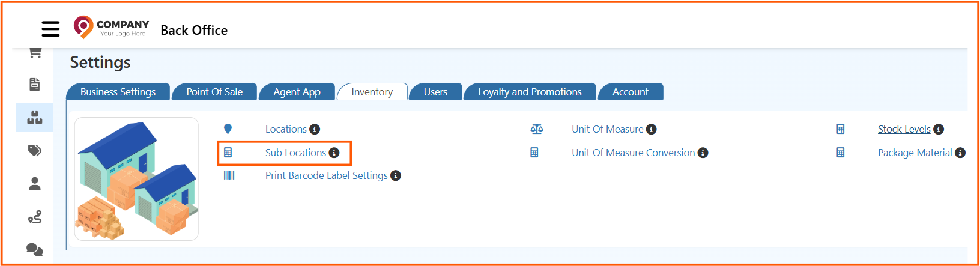This screenshot has width=980, height=266.
Task: Open the route map sidebar icon
Action: click(x=35, y=217)
